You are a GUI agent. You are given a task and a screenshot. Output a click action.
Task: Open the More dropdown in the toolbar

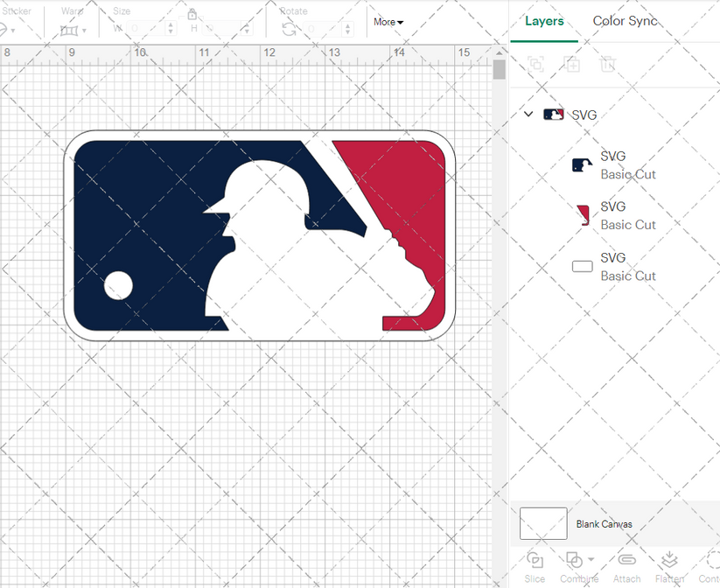pos(388,22)
